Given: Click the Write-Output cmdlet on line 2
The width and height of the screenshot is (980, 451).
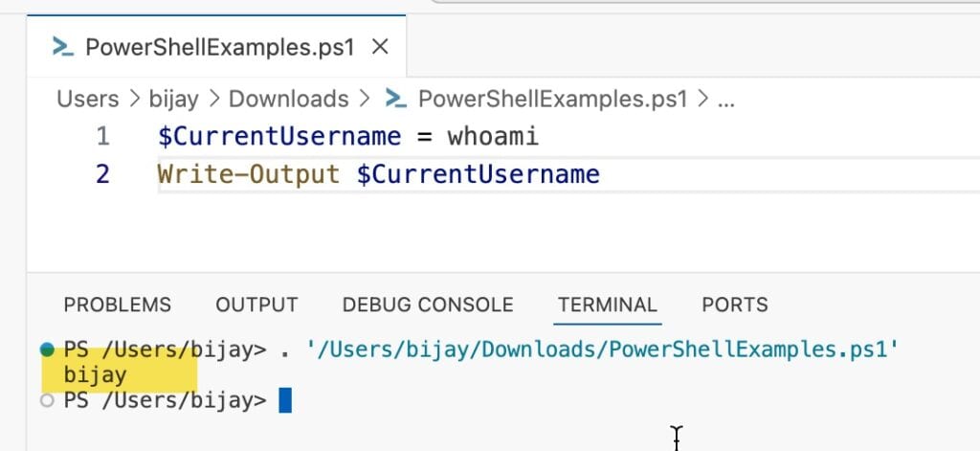Looking at the screenshot, I should pos(249,174).
